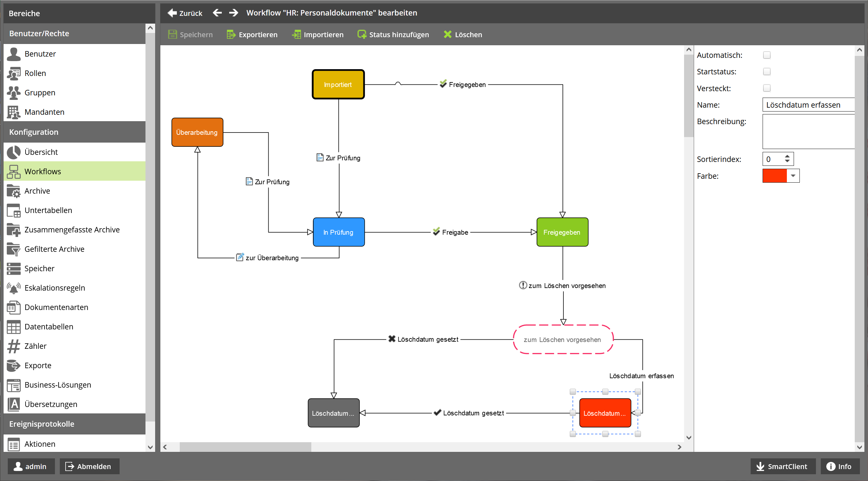Click the Importieren toolbar icon

[x=296, y=34]
